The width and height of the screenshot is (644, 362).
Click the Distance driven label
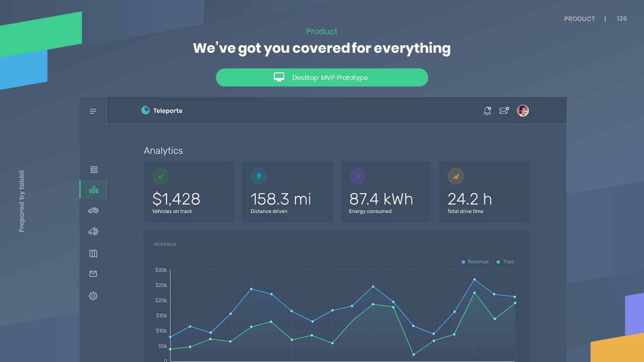(x=269, y=212)
